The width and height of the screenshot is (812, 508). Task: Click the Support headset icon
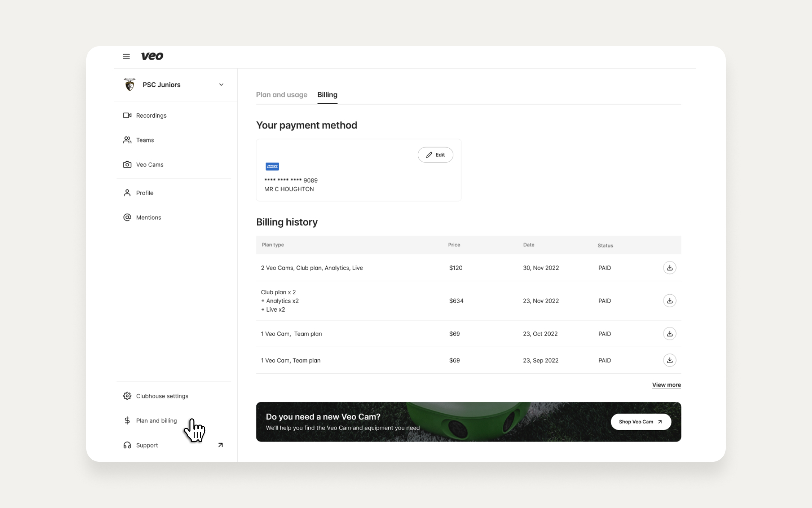(127, 445)
